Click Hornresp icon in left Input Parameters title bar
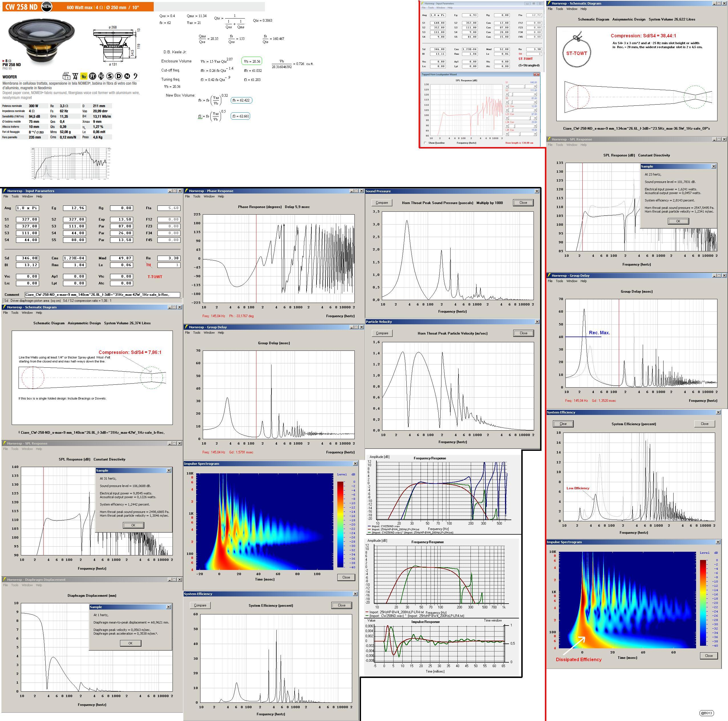Viewport: 728px width, 721px height. tap(4, 191)
